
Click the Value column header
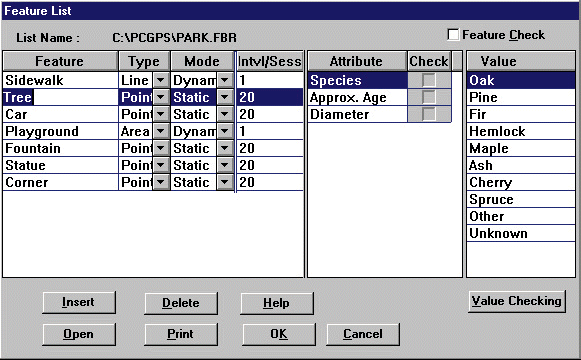point(521,61)
